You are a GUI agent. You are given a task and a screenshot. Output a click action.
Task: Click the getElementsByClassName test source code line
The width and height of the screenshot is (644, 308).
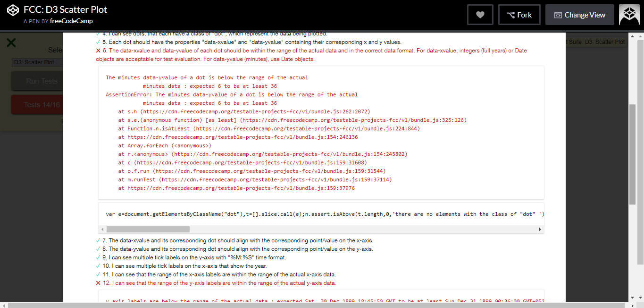325,214
